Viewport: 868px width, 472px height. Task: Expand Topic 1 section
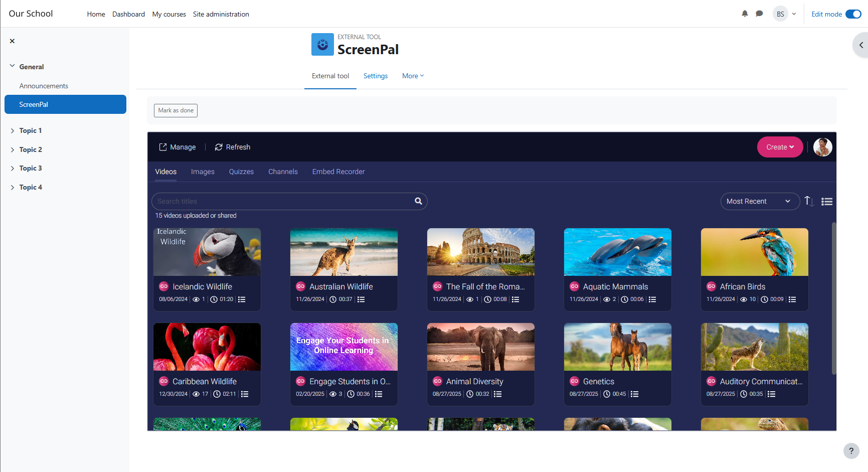pos(12,130)
